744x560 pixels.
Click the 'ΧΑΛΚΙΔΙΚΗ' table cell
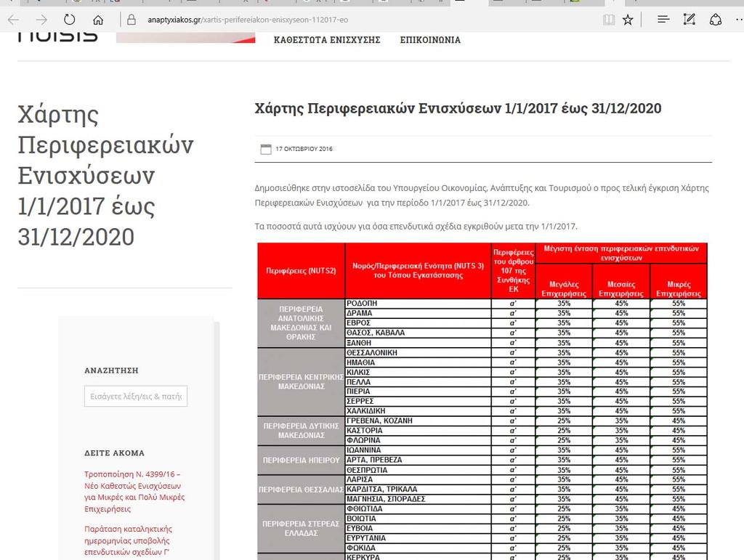418,411
